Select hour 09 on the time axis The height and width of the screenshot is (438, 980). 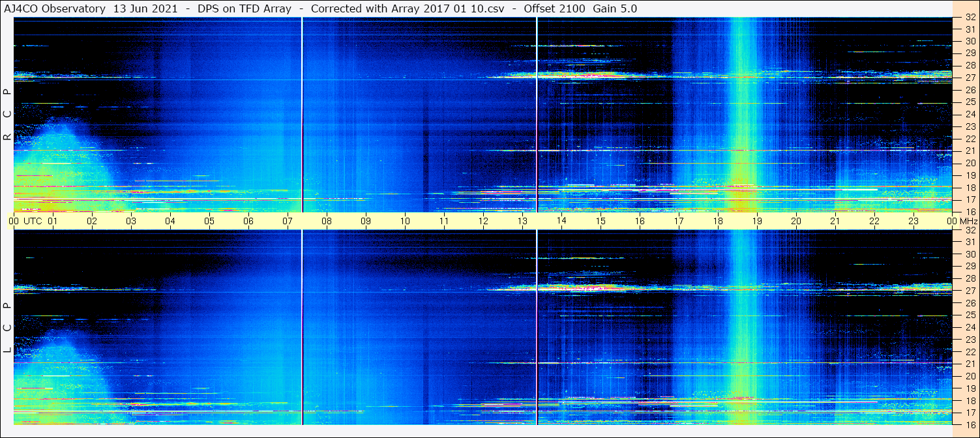366,221
